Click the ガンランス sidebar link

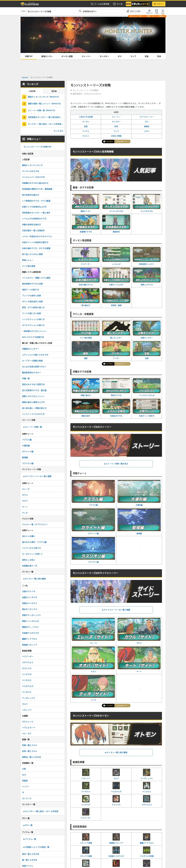point(27,798)
